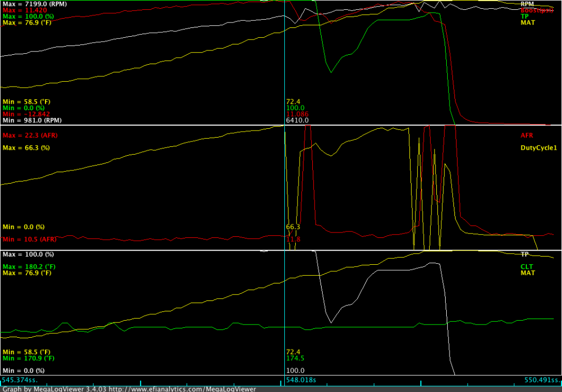Click the 545.374s start time label

tap(20, 380)
